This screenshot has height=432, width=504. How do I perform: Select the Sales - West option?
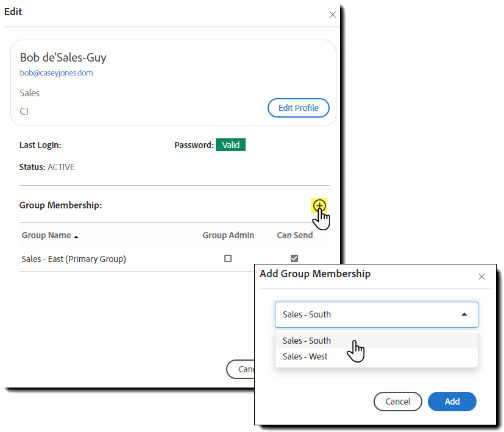click(305, 356)
